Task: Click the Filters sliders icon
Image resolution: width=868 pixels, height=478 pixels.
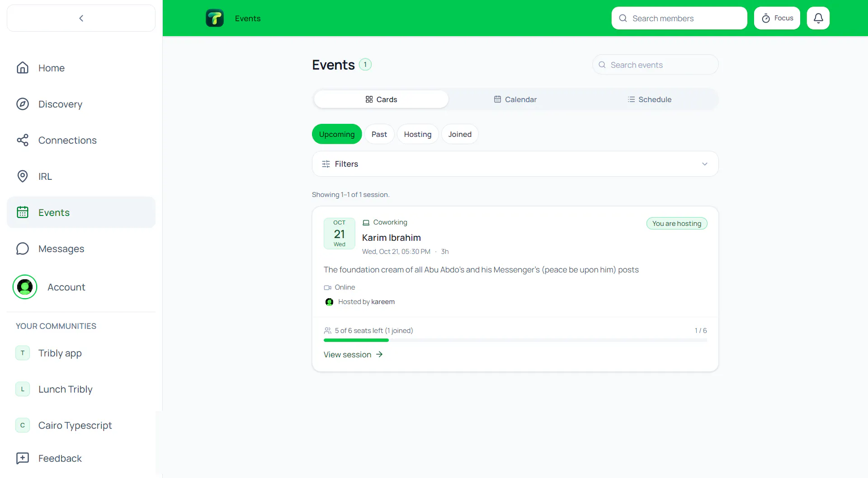Action: (x=325, y=164)
